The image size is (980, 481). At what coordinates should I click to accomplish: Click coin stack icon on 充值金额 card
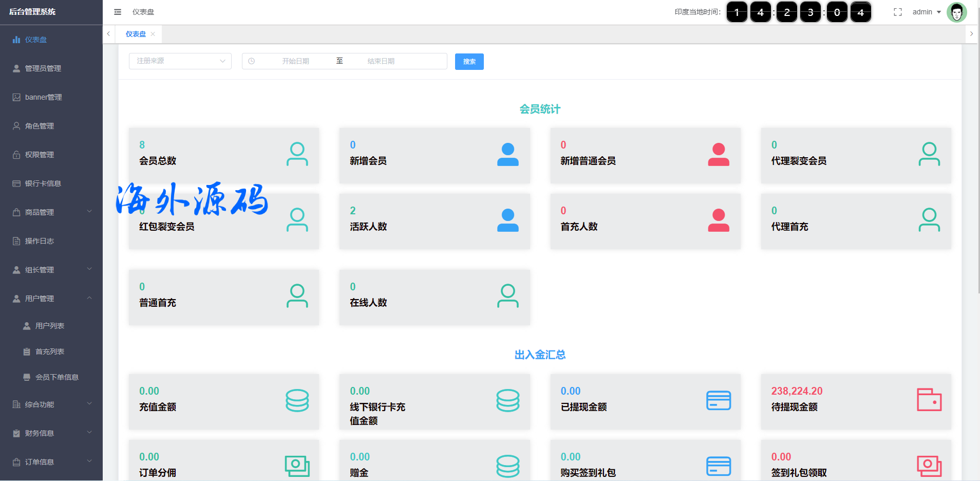tap(297, 400)
